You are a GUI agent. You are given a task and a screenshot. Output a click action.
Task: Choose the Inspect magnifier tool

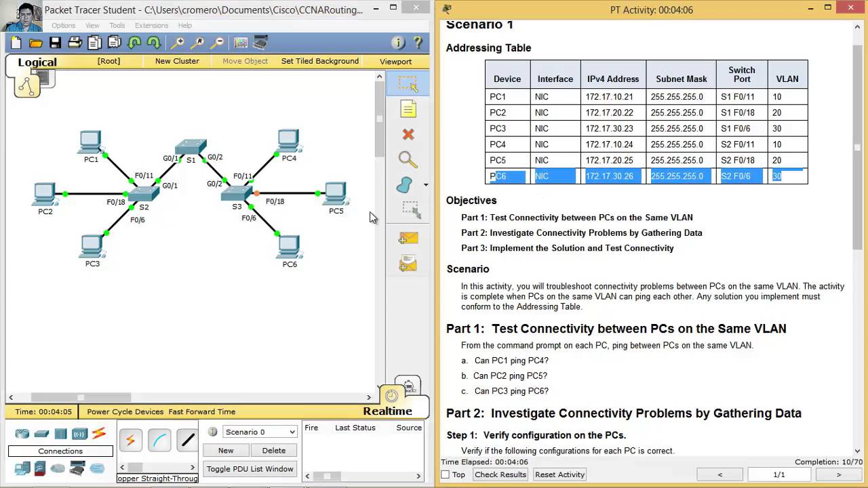[408, 160]
